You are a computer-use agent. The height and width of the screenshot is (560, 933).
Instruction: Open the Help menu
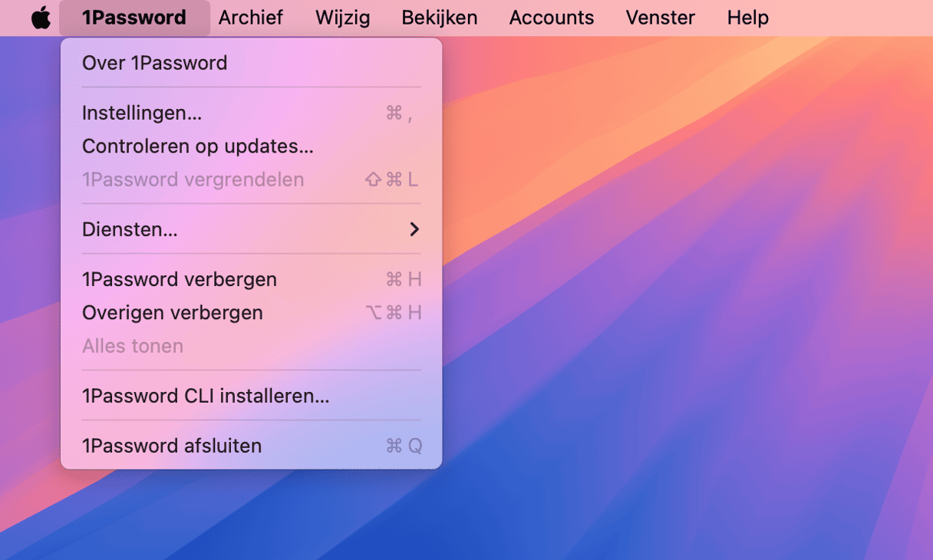tap(748, 18)
